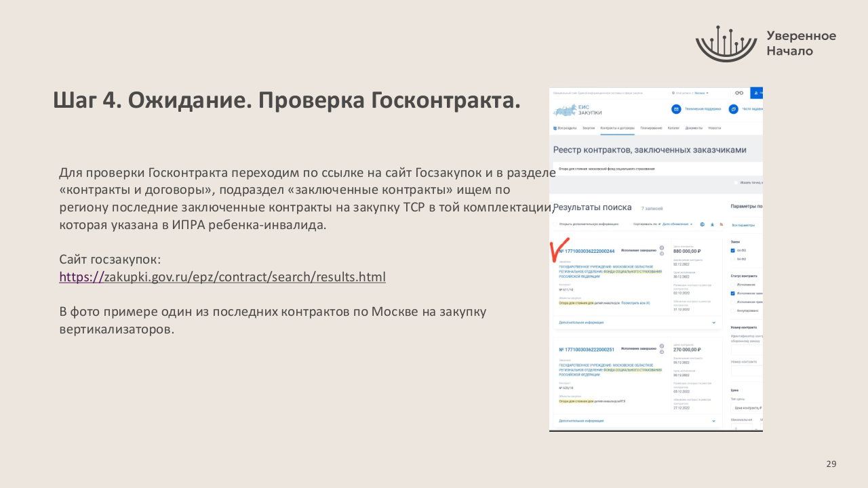Click the 7 записей results count

point(652,208)
